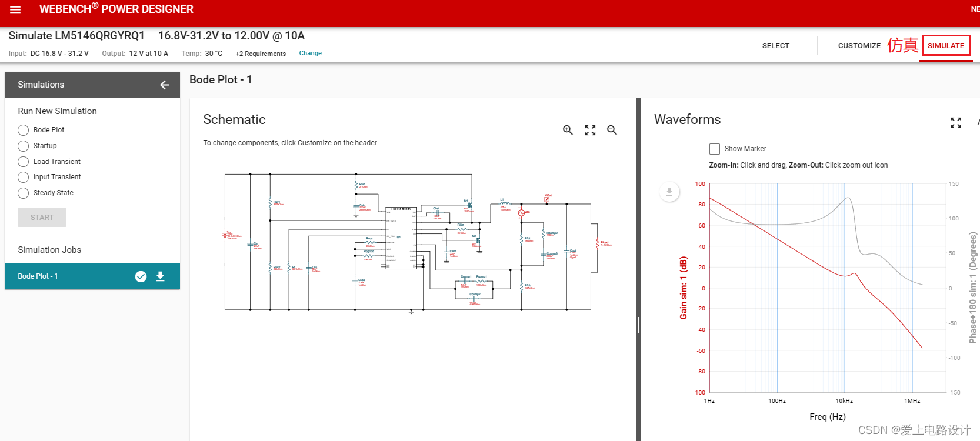Click the Temp 30 °C value
This screenshot has height=441, width=980.
[x=214, y=54]
